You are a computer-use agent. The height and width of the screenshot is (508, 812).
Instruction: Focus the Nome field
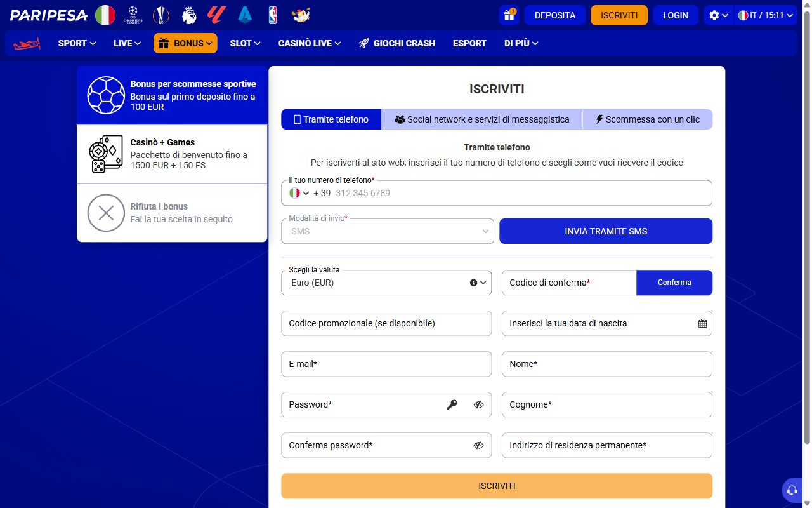click(607, 364)
